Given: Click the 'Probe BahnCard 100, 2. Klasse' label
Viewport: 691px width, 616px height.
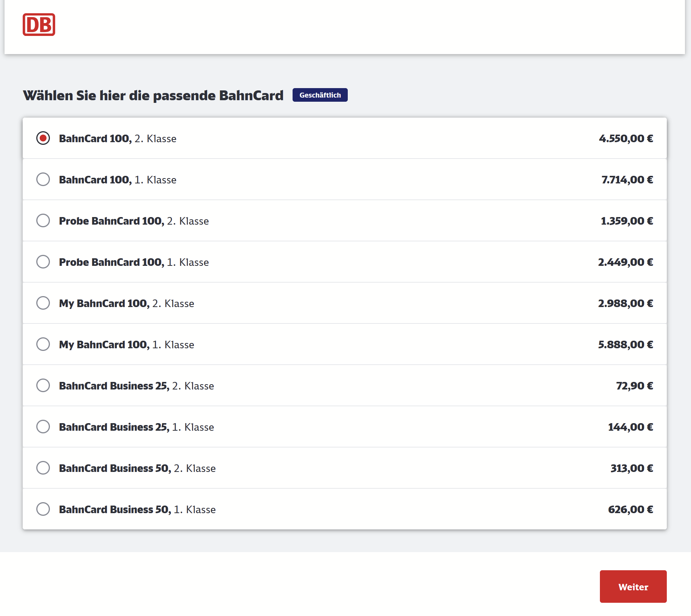Looking at the screenshot, I should pos(134,221).
